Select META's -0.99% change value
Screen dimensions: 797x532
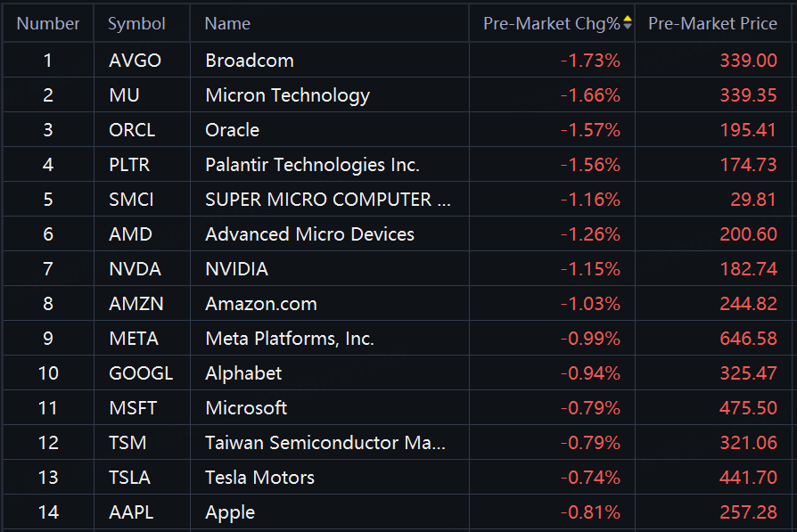(591, 339)
